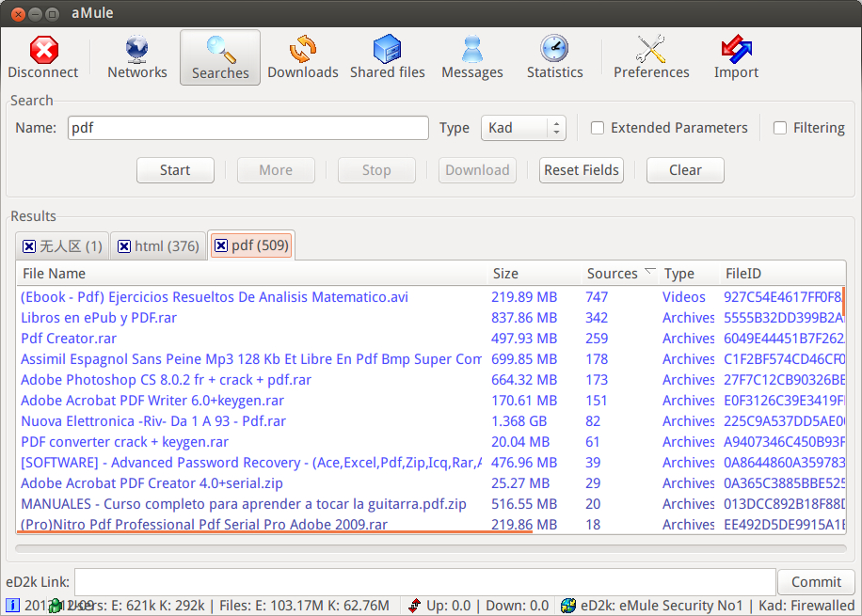
Task: Open the Downloads view
Action: (303, 57)
